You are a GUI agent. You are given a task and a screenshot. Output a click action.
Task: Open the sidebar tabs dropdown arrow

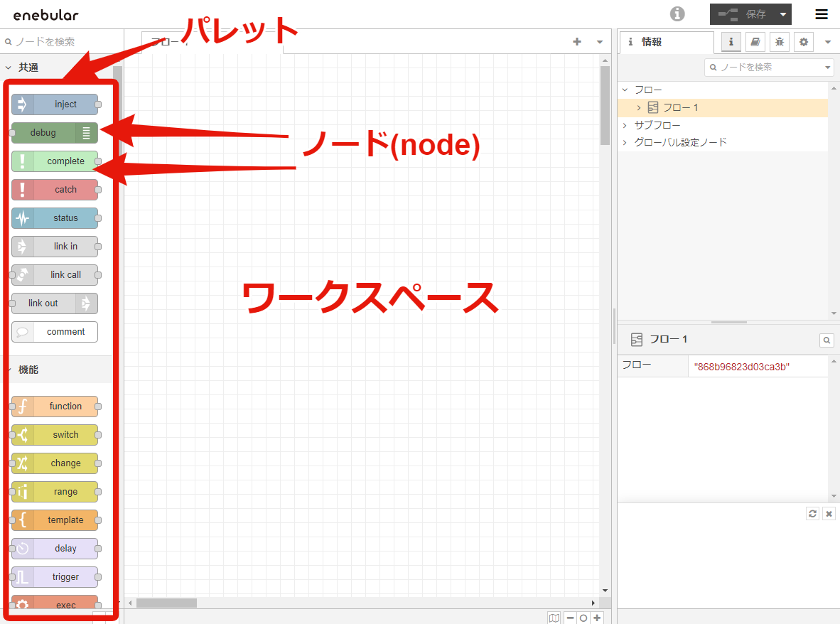(828, 42)
